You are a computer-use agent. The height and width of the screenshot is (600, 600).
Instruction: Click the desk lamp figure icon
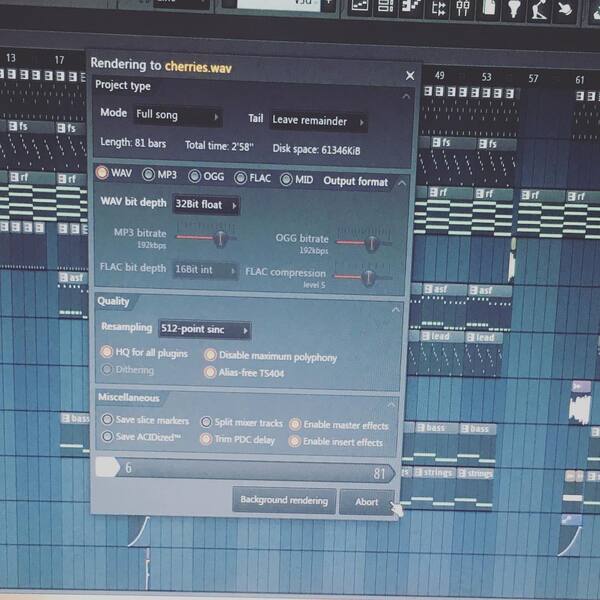click(539, 11)
